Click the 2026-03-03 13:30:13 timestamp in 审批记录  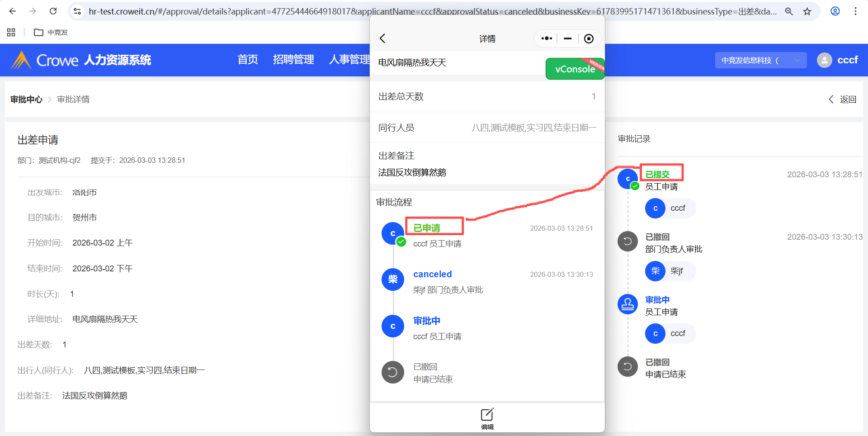click(x=825, y=237)
